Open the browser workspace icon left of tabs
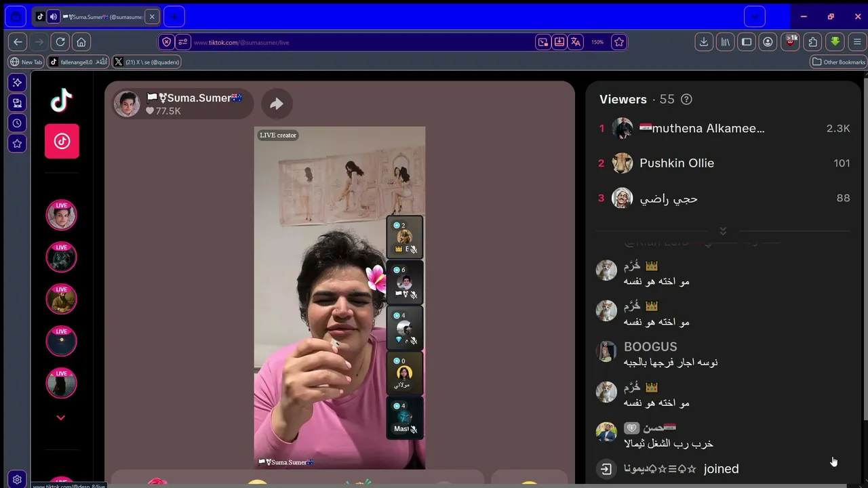Viewport: 868px width, 488px height. pyautogui.click(x=16, y=17)
